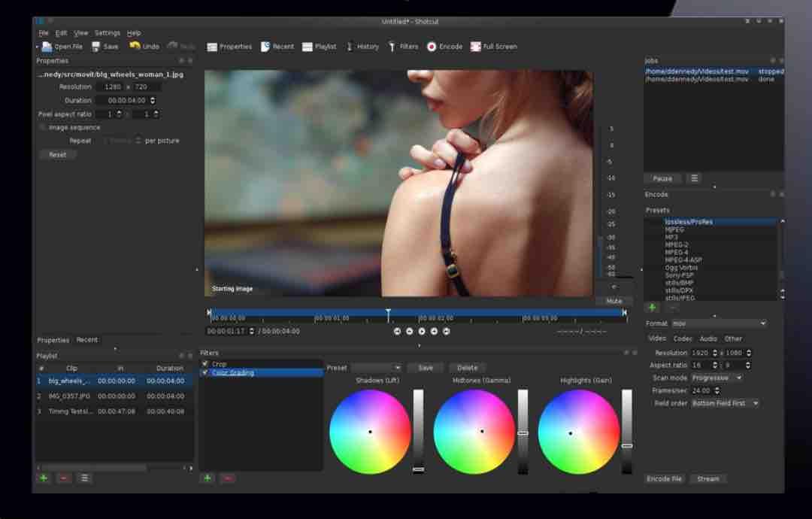Click the Pause button in Jobs

click(x=662, y=178)
